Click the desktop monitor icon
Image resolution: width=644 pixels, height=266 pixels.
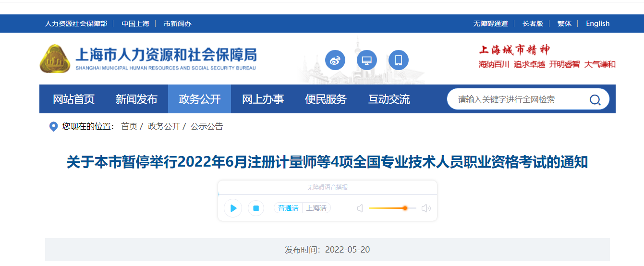coord(367,60)
